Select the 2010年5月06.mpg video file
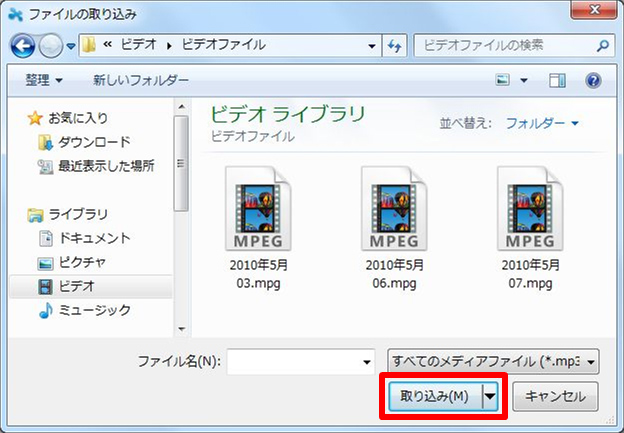This screenshot has width=624, height=433. tap(394, 227)
